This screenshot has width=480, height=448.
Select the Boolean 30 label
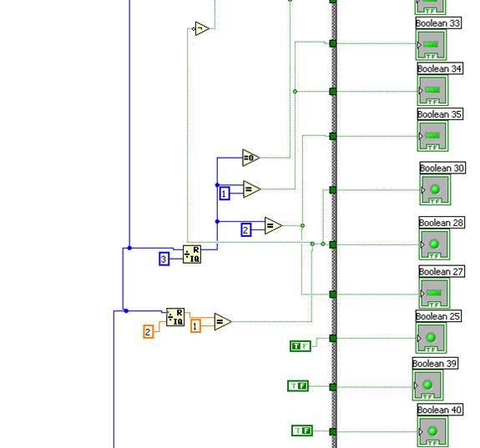pyautogui.click(x=442, y=168)
